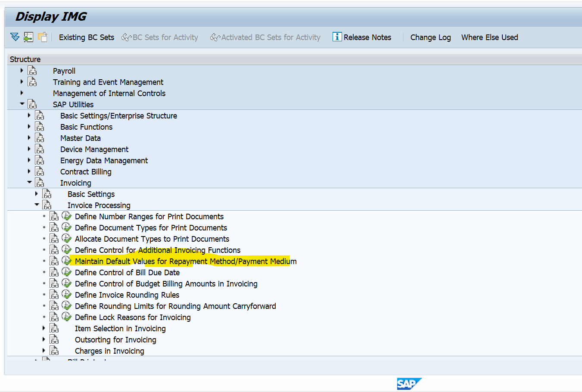Expand the Payroll node
582x392 pixels.
(x=22, y=70)
